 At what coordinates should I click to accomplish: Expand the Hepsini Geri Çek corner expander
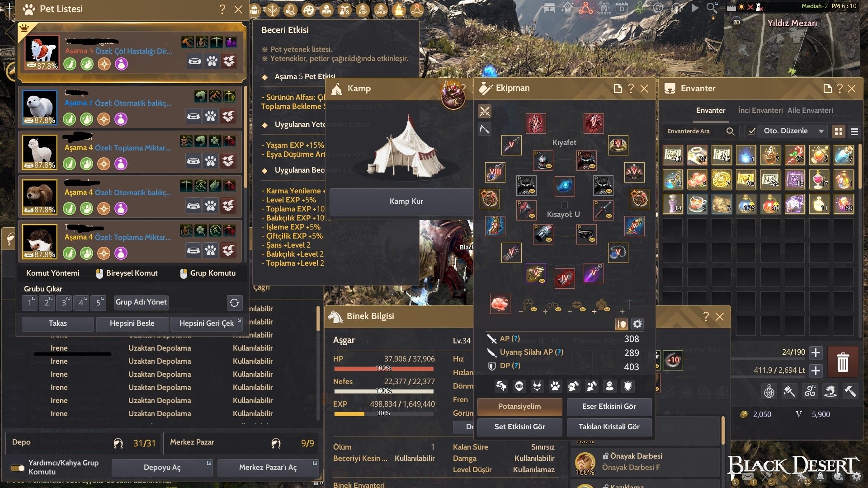[x=239, y=320]
